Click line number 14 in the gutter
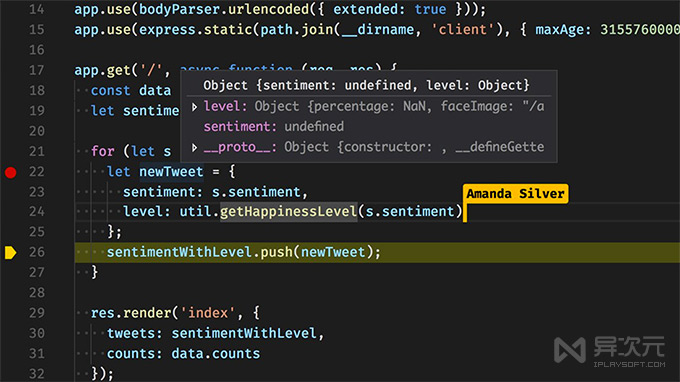 point(37,9)
